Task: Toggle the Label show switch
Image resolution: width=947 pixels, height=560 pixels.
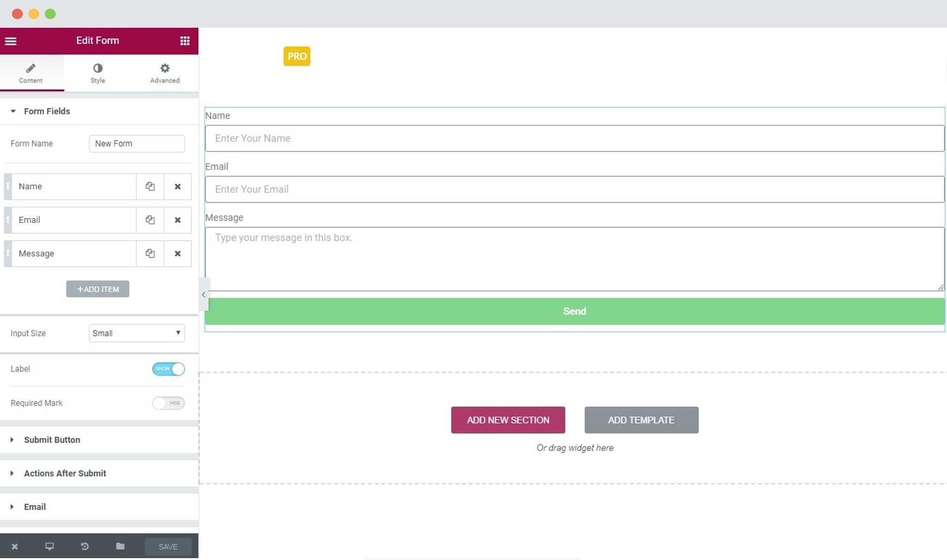Action: click(x=168, y=369)
